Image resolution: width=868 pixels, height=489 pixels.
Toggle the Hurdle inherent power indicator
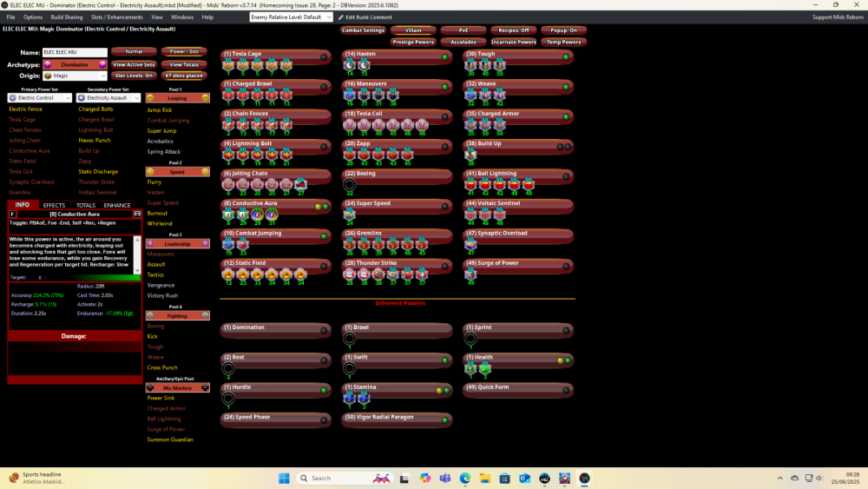(x=323, y=391)
